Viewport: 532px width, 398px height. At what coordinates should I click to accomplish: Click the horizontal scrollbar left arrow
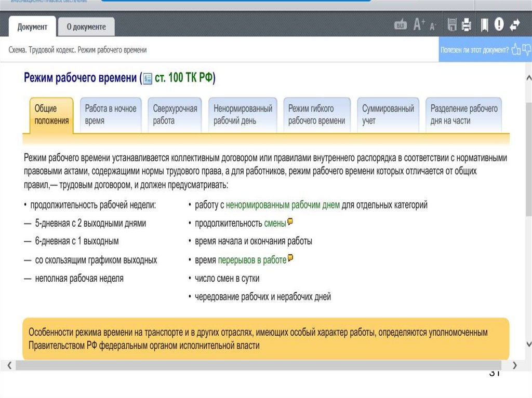coord(9,365)
